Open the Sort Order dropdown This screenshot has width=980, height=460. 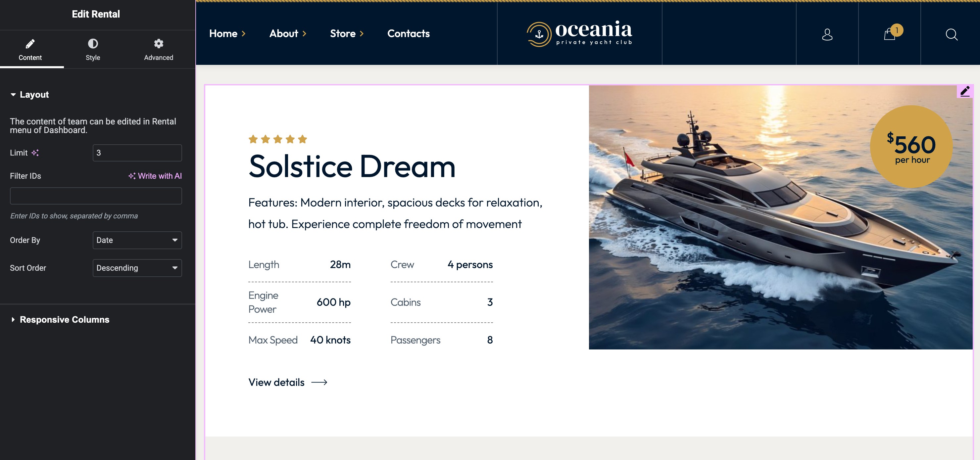(x=137, y=268)
